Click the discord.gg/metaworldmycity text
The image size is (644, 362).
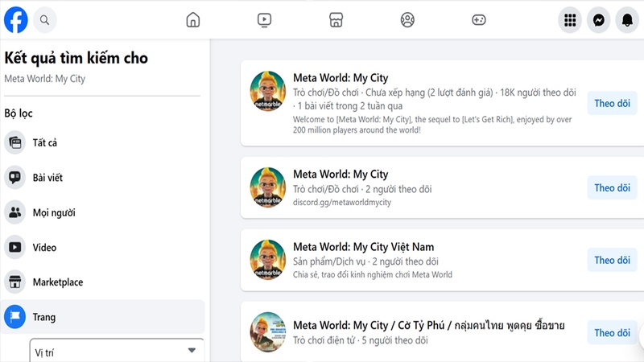click(341, 203)
